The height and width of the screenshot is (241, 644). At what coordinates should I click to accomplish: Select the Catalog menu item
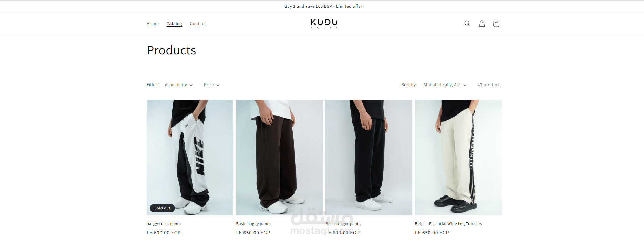pyautogui.click(x=174, y=24)
